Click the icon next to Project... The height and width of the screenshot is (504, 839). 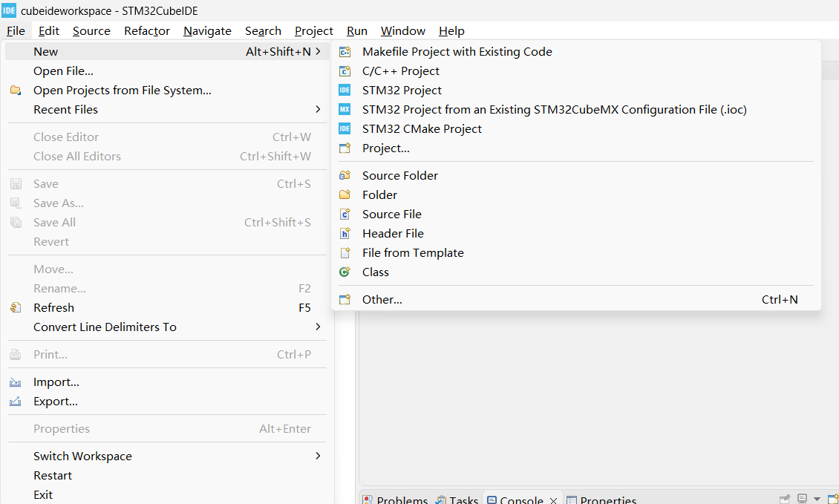point(345,148)
